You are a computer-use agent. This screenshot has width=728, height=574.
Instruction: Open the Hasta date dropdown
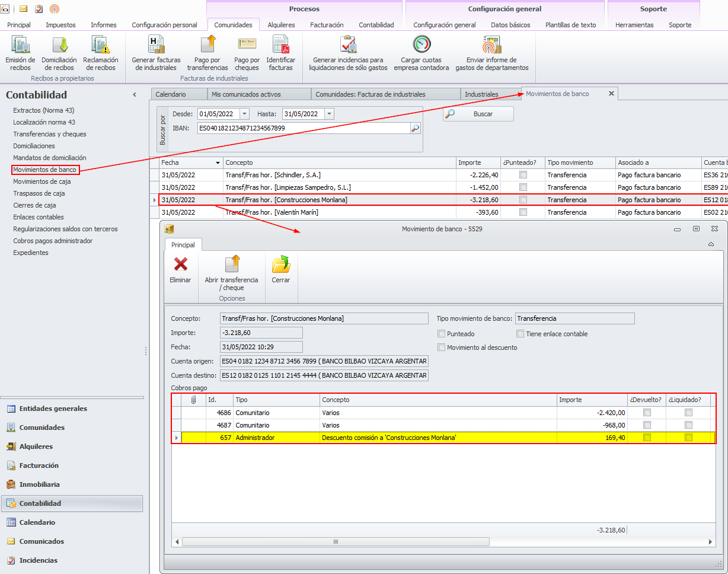[x=330, y=114]
